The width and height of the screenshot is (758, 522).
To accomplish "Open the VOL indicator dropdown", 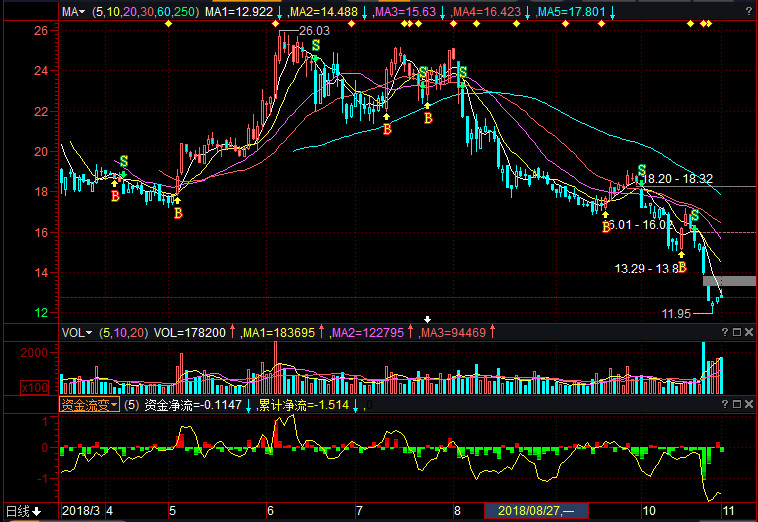I will pos(75,332).
